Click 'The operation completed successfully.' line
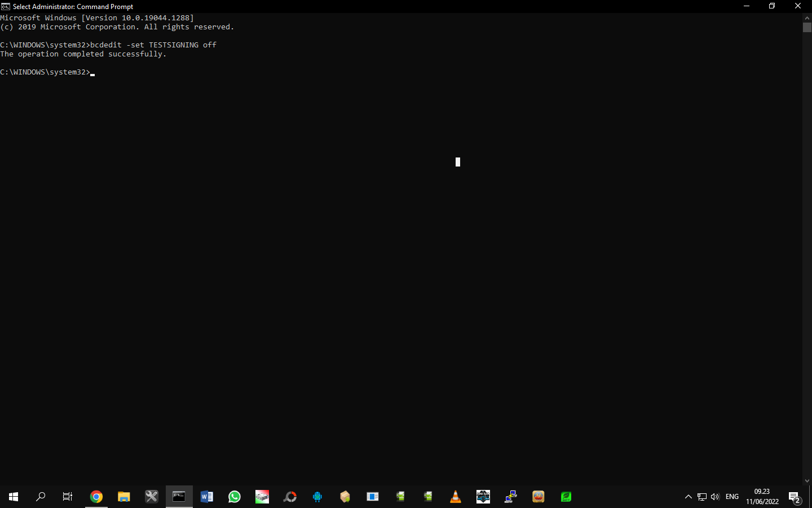The width and height of the screenshot is (812, 508). tap(83, 54)
